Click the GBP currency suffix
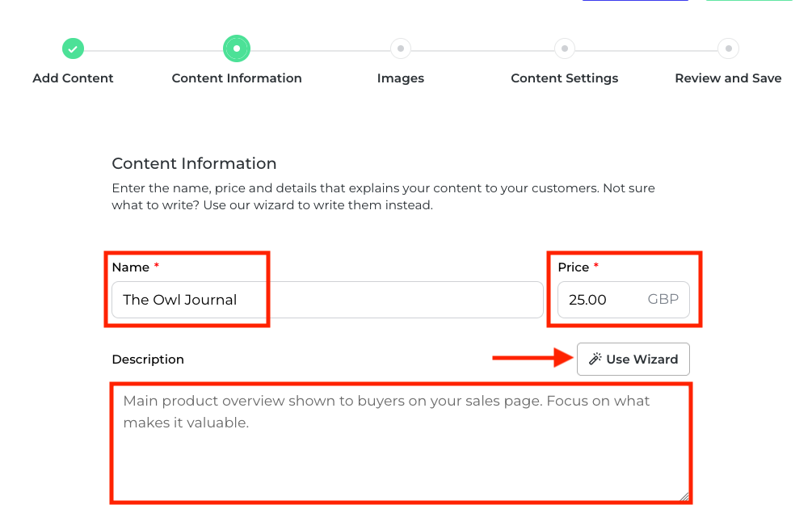 (663, 300)
